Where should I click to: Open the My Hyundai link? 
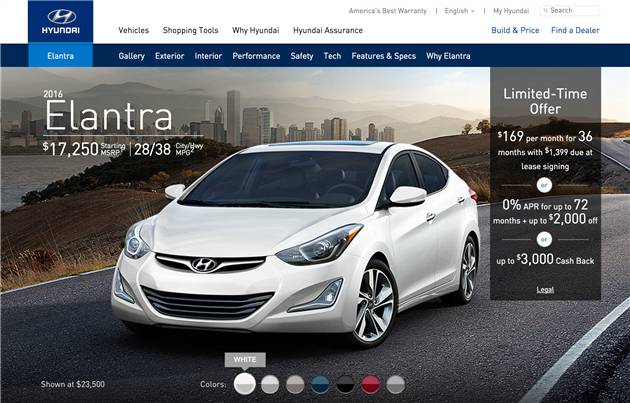pyautogui.click(x=511, y=11)
